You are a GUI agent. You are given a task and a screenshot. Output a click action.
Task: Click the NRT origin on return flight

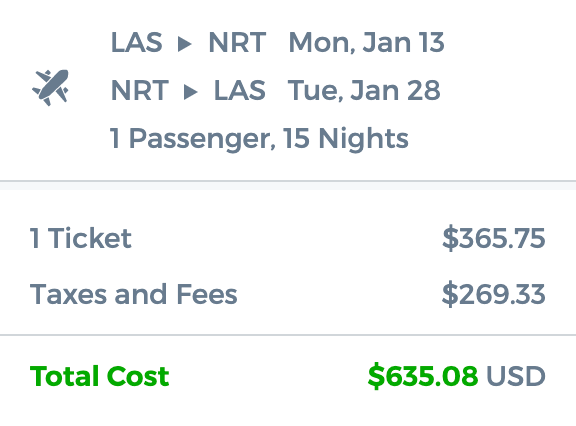[140, 90]
